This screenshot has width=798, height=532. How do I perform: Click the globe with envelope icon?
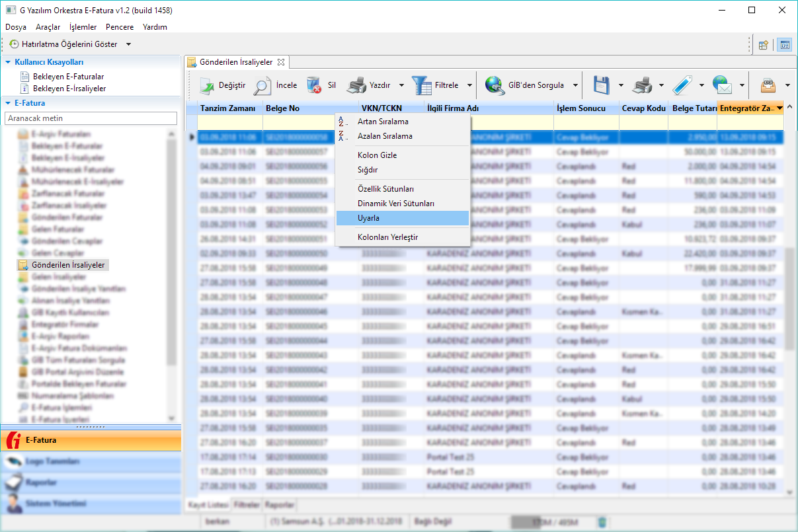tap(723, 85)
